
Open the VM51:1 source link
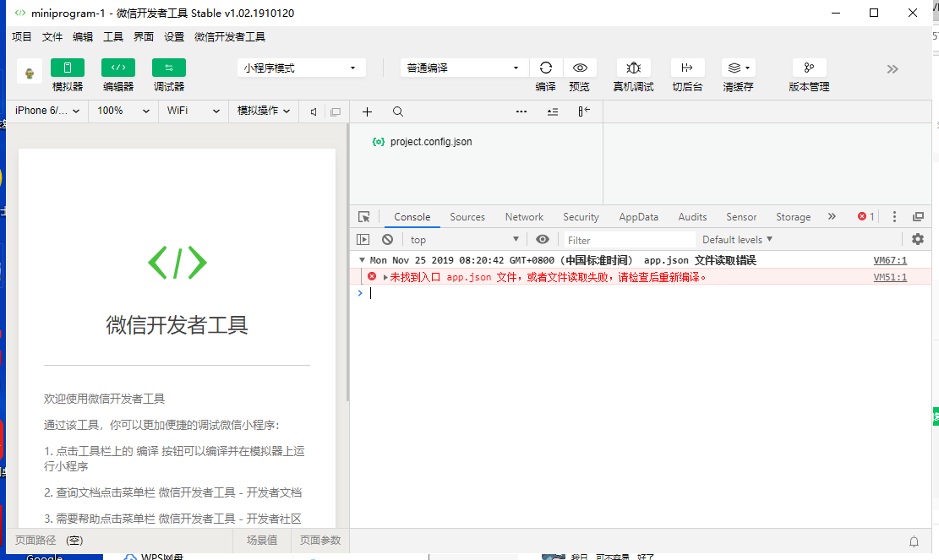point(890,277)
